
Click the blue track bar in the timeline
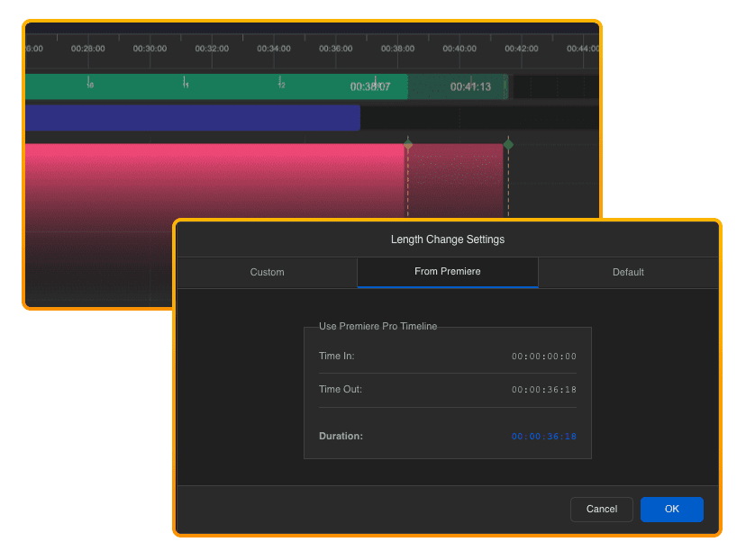(x=193, y=117)
